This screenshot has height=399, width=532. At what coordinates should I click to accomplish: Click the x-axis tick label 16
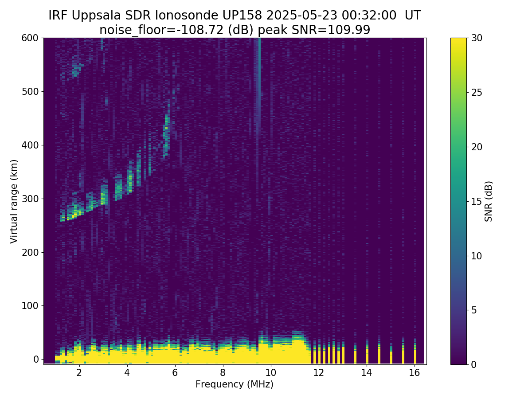coord(414,373)
